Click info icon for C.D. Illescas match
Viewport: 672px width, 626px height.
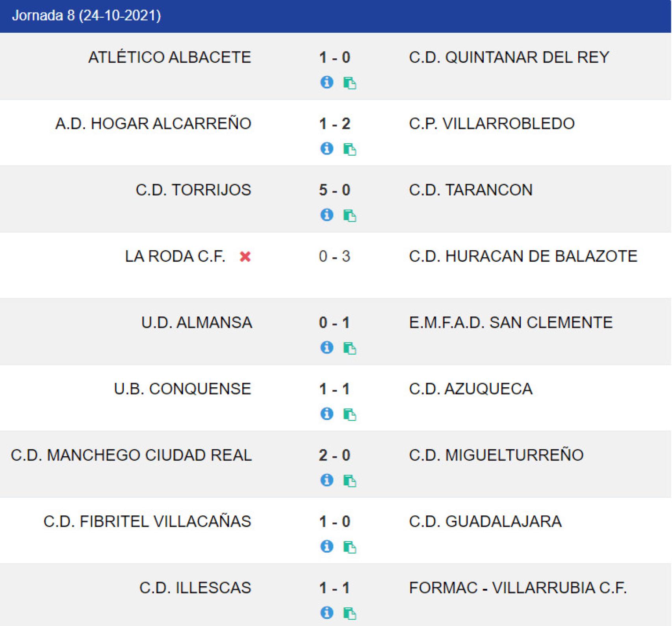[327, 613]
